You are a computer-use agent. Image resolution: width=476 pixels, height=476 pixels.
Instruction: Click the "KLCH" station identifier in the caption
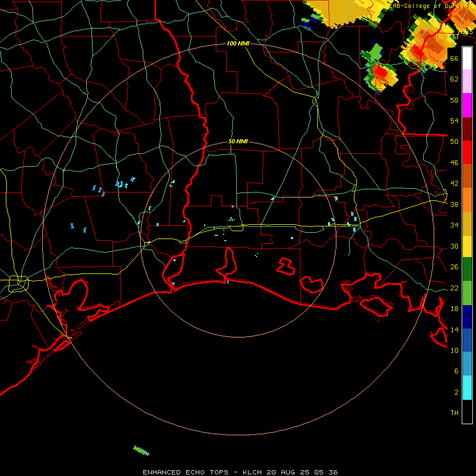[x=252, y=472]
